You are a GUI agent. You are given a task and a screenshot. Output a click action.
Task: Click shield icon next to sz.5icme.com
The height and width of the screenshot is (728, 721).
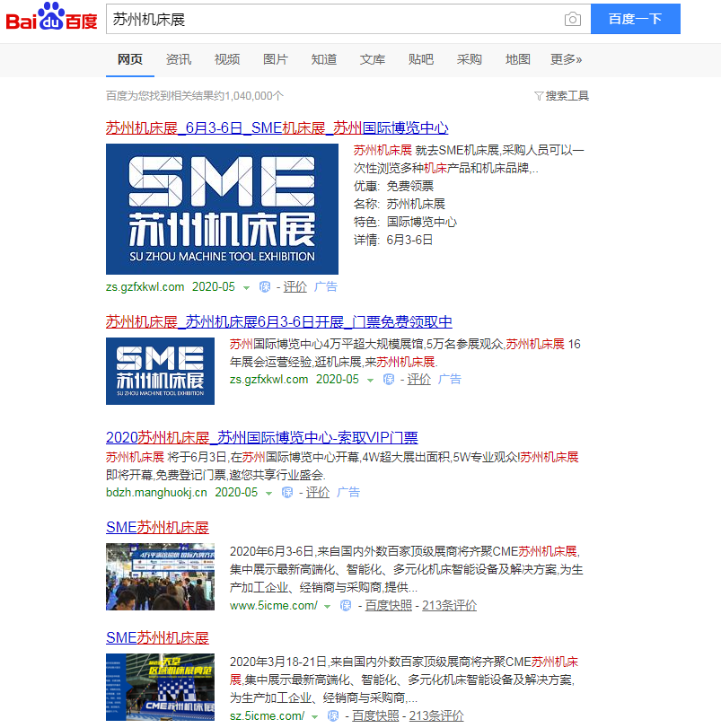pyautogui.click(x=333, y=716)
